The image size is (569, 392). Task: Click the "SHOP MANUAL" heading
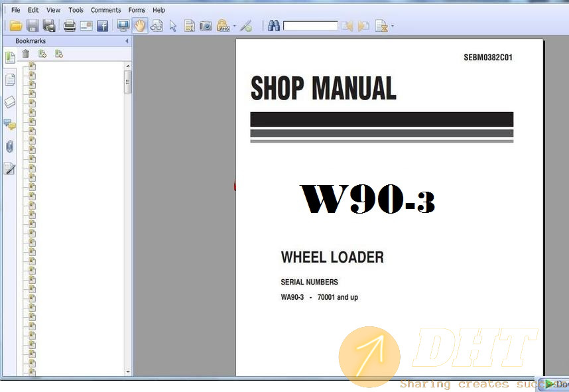[324, 88]
